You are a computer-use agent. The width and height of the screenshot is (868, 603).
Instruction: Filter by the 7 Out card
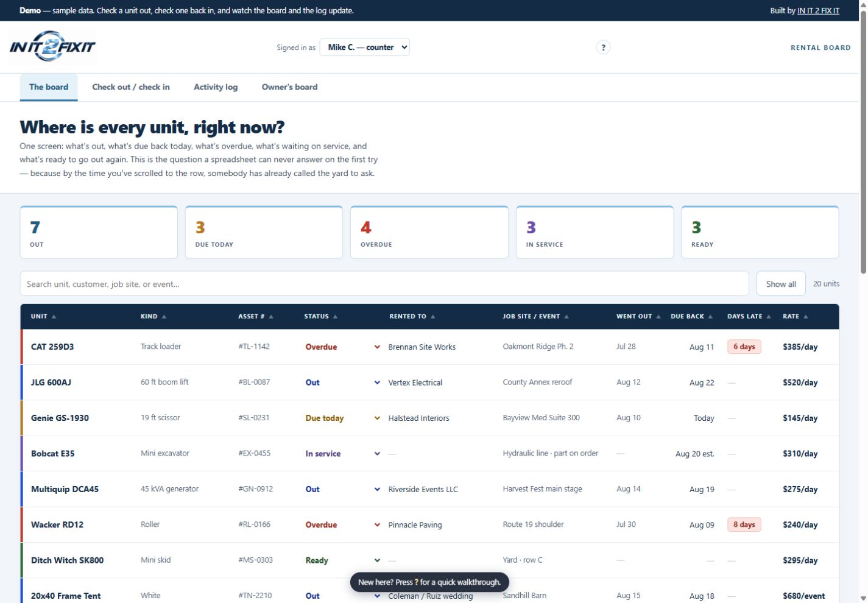(x=99, y=233)
